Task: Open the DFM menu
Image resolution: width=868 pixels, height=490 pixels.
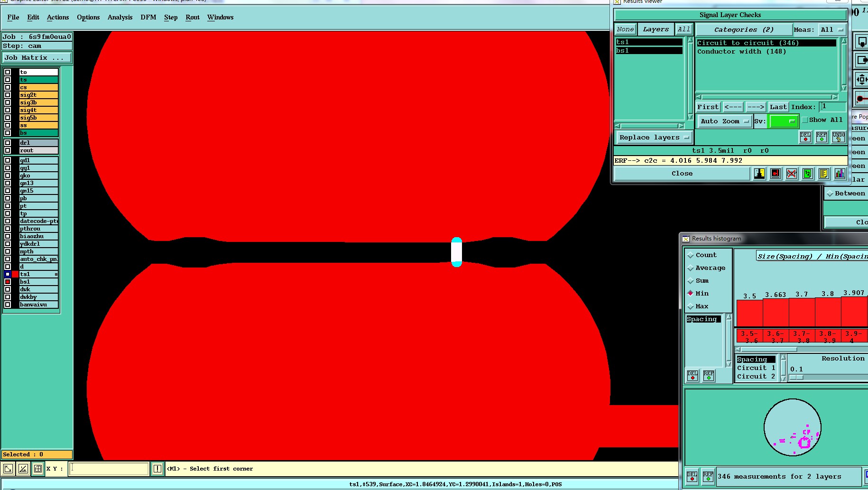Action: point(148,17)
